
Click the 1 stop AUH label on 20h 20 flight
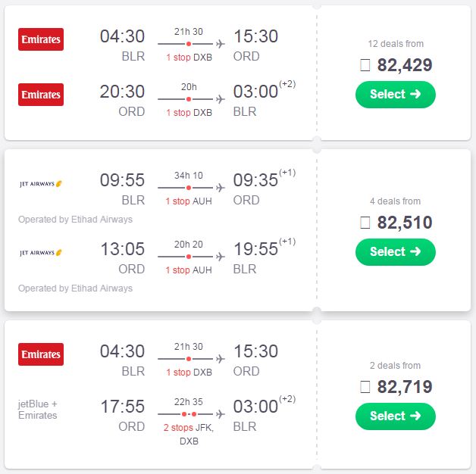pyautogui.click(x=189, y=270)
